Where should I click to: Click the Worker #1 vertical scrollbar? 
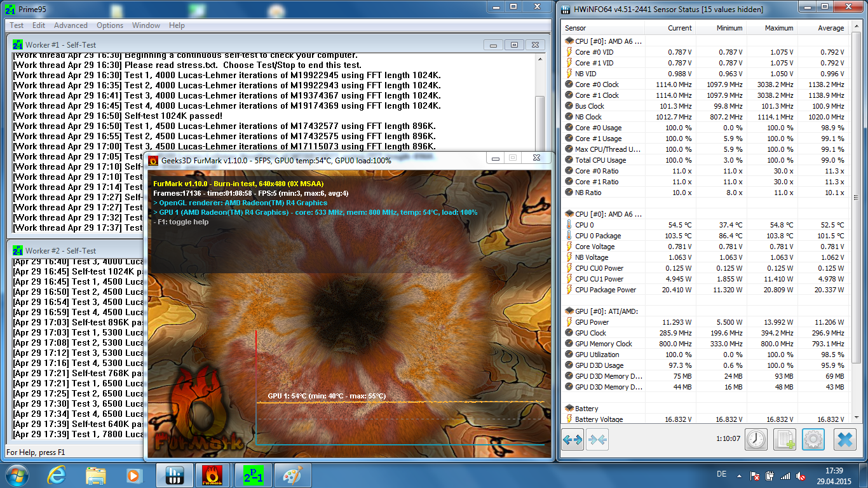tap(540, 144)
